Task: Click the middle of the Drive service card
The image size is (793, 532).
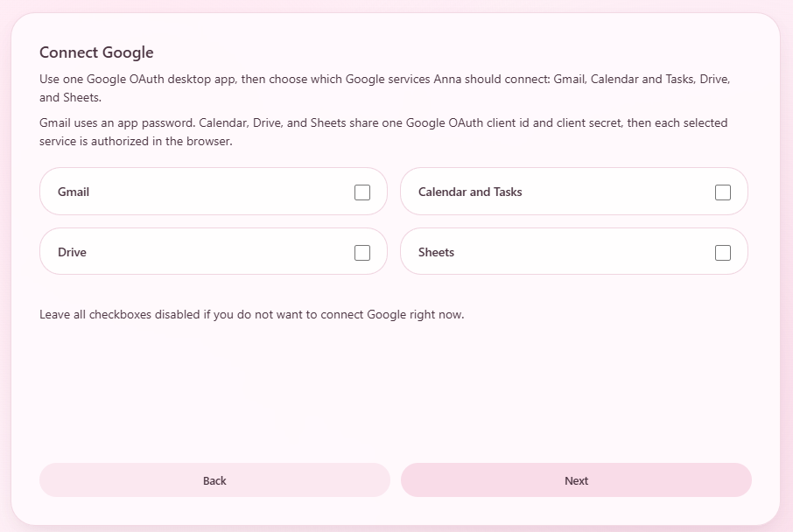Action: click(213, 252)
